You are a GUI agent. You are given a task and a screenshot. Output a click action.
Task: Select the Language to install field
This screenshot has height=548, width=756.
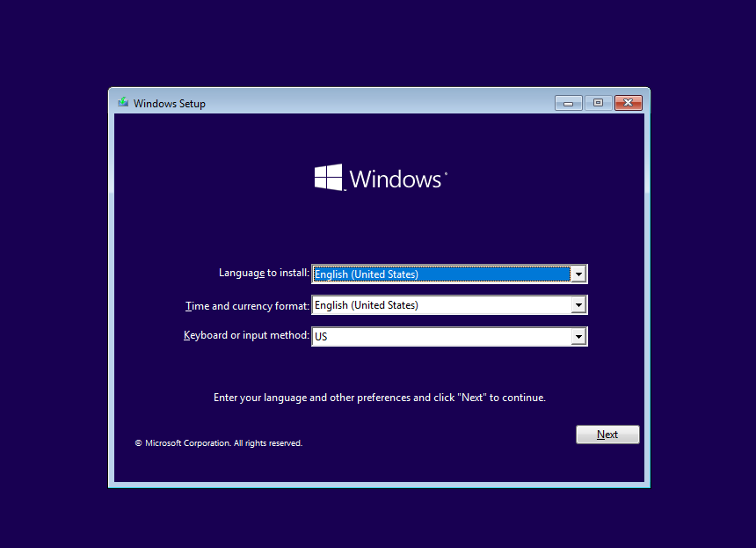(x=449, y=274)
